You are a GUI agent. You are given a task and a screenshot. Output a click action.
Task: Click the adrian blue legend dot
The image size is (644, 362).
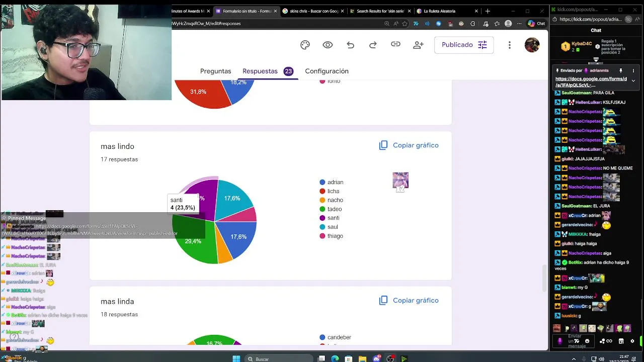322,182
